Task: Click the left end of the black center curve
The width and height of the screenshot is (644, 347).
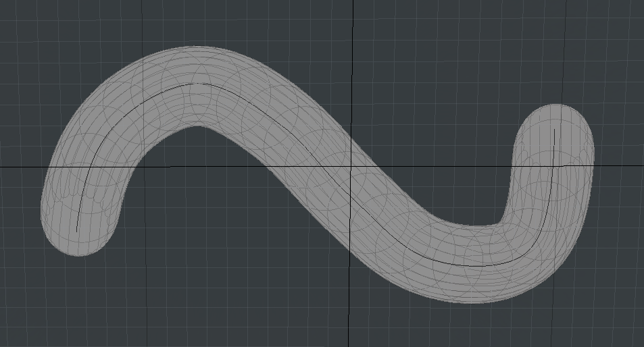Action: pyautogui.click(x=77, y=230)
